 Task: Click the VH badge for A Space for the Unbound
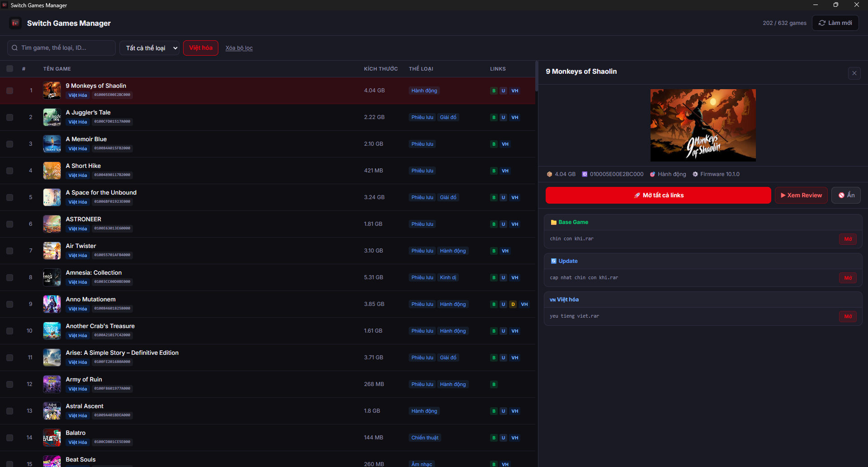point(514,198)
